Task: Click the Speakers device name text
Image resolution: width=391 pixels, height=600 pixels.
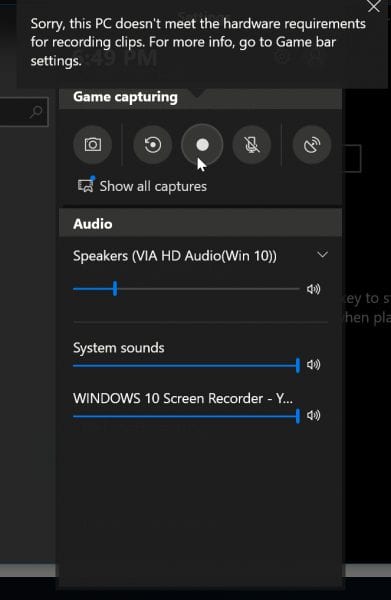Action: tap(175, 256)
